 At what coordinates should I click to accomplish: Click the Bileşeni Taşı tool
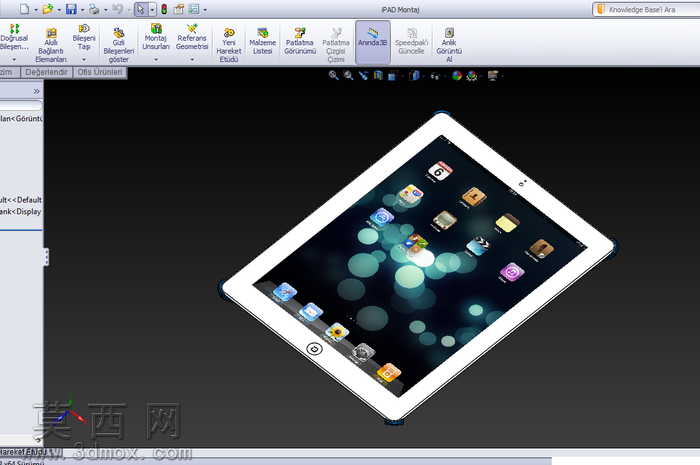coord(84,37)
